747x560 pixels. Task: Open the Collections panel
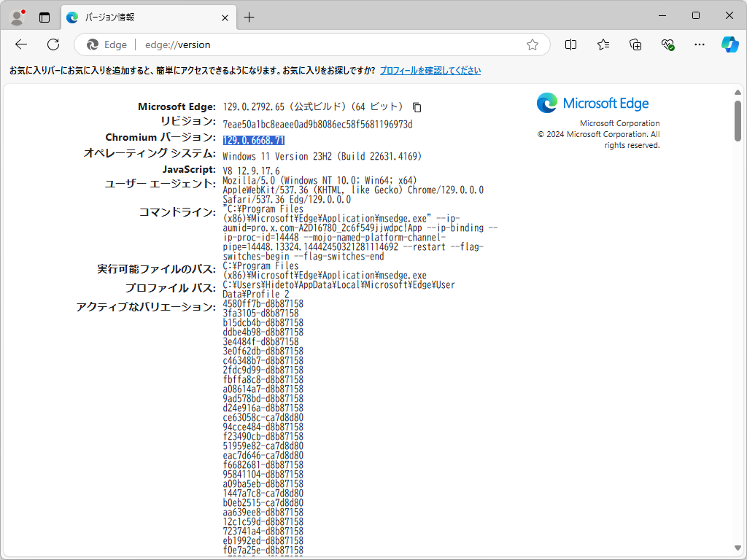click(635, 44)
